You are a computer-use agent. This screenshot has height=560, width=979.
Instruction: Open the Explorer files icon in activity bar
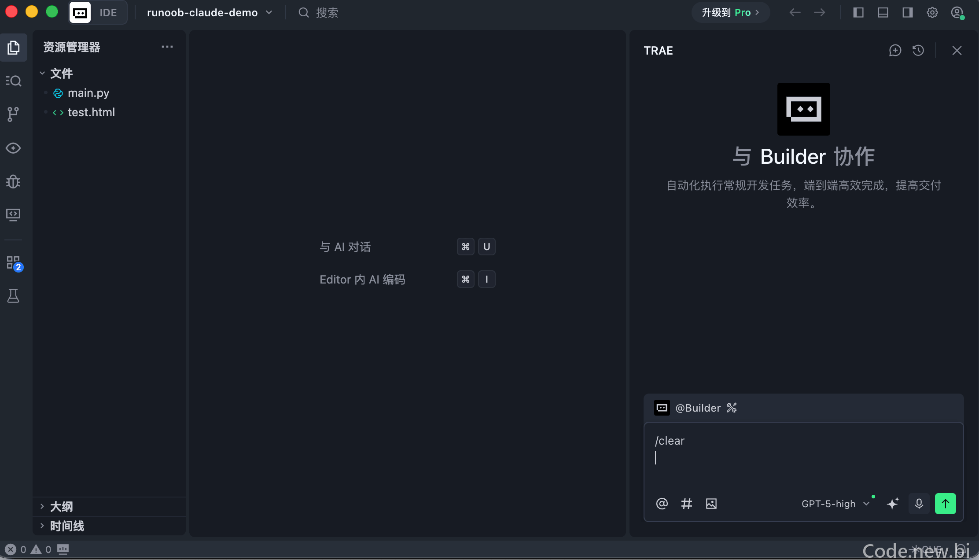pos(14,48)
